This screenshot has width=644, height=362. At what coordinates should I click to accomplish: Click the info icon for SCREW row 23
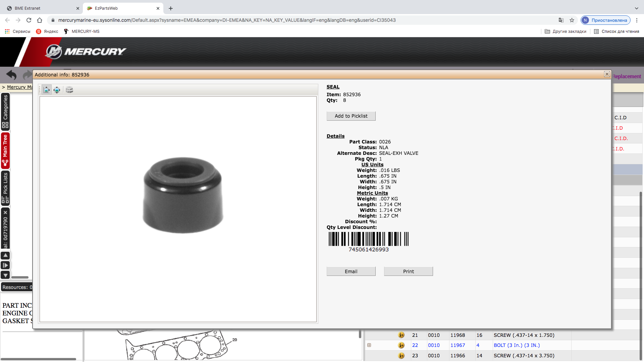coord(401,356)
